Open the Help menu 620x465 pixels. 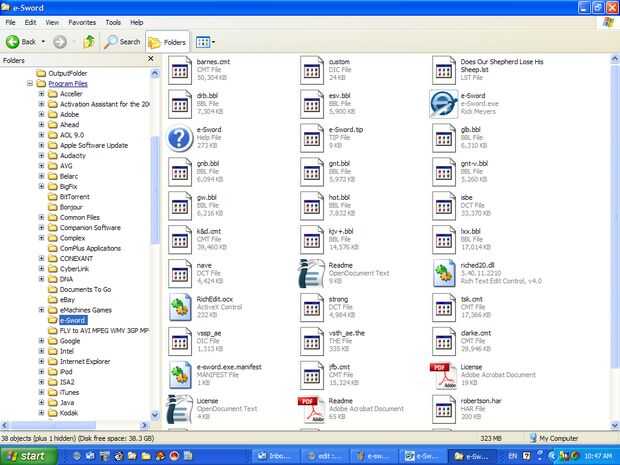[x=136, y=22]
